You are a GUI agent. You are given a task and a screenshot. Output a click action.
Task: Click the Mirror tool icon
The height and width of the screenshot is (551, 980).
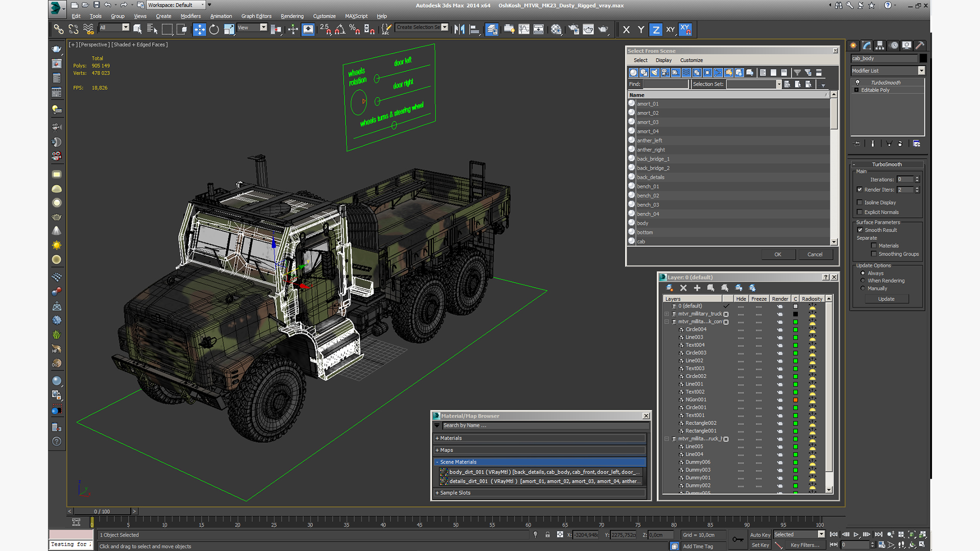(459, 30)
